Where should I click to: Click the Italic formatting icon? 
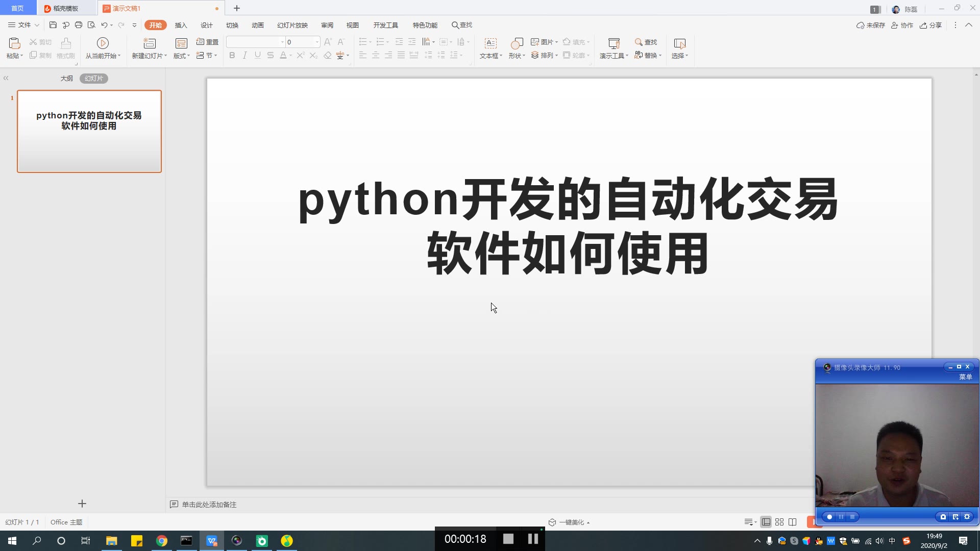click(x=245, y=55)
